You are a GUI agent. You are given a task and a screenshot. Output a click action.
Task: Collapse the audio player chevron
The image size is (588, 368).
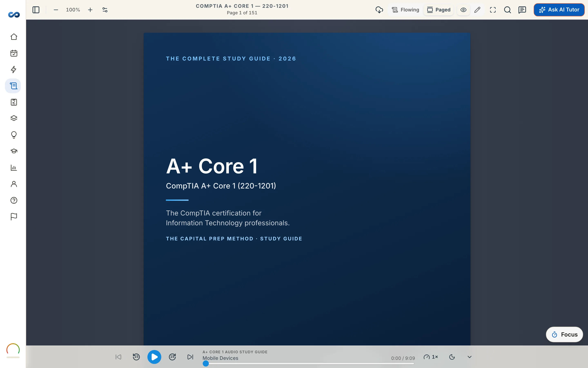(469, 357)
